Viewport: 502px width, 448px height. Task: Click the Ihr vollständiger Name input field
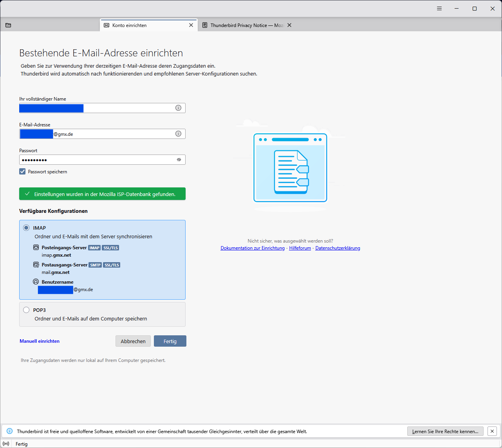(102, 108)
